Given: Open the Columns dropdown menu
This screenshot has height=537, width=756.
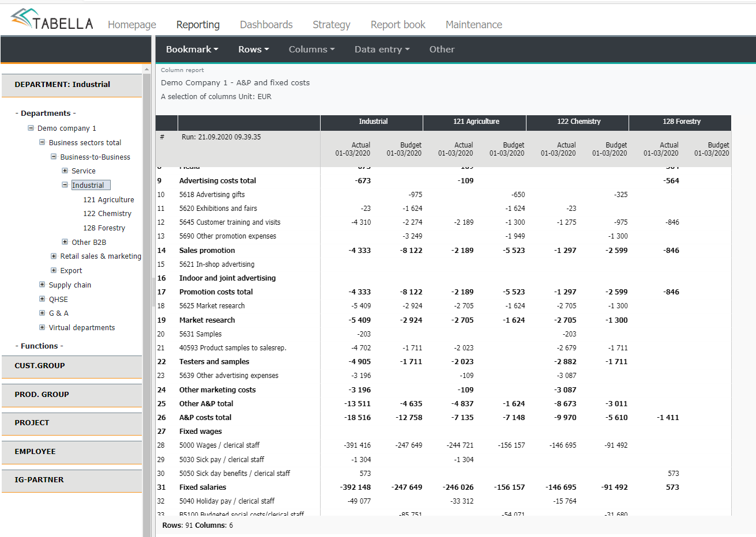Looking at the screenshot, I should pyautogui.click(x=311, y=50).
